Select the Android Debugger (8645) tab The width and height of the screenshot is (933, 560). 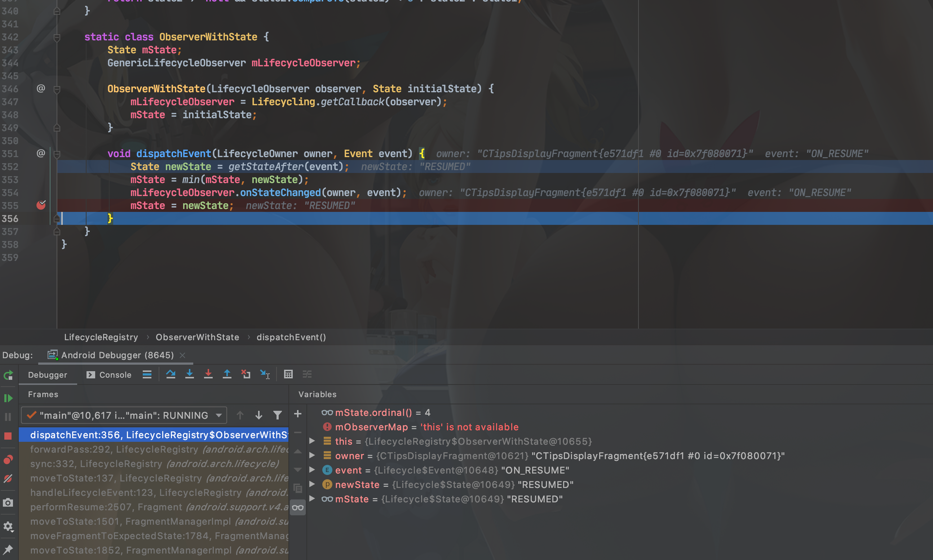click(x=117, y=355)
